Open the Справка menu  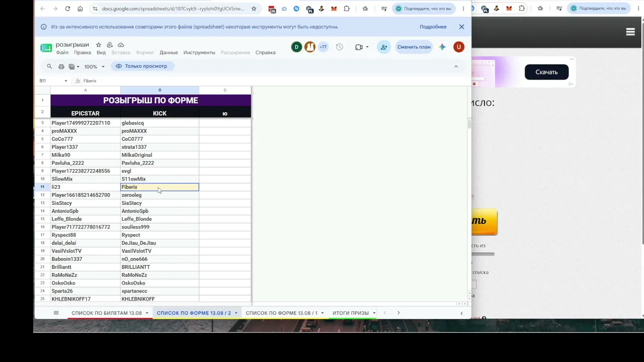[265, 52]
